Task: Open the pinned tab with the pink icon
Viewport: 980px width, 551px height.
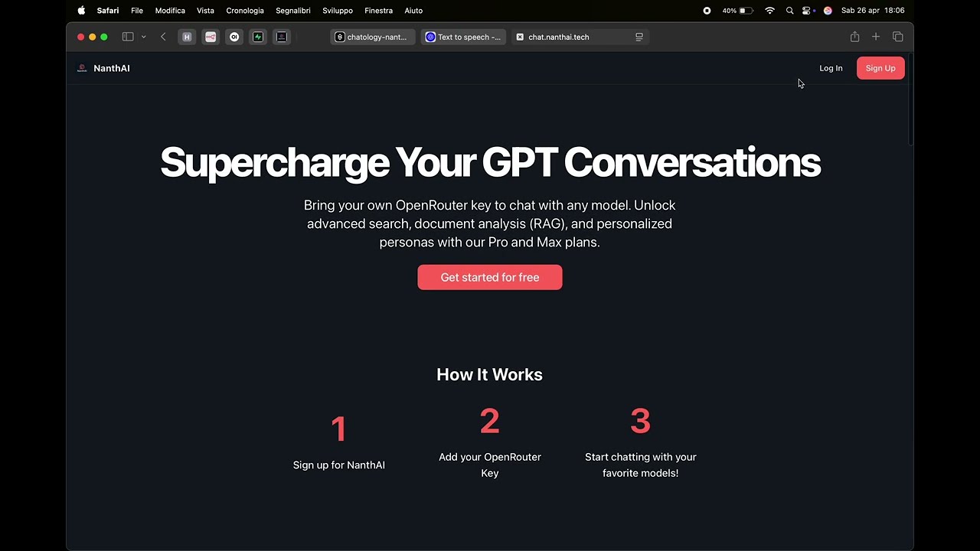Action: tap(211, 37)
